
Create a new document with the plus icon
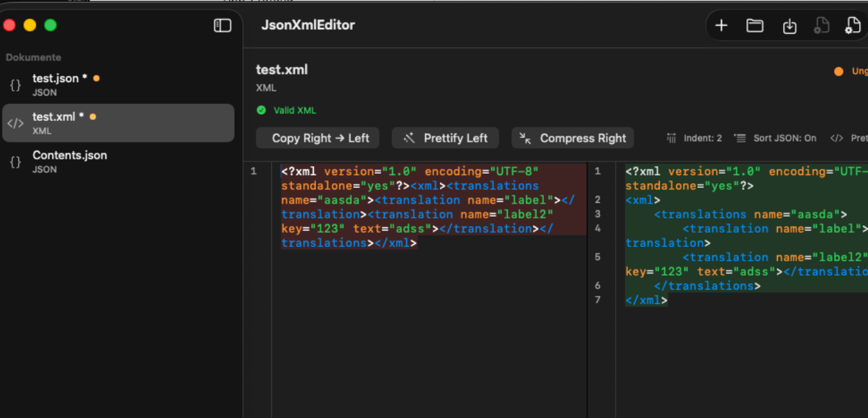[721, 25]
